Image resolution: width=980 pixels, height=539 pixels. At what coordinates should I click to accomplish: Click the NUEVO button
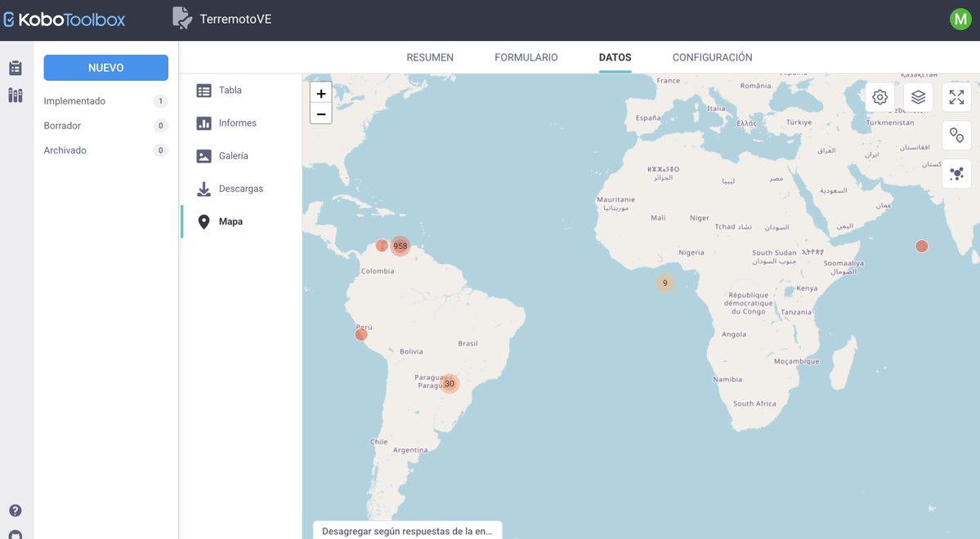click(105, 68)
